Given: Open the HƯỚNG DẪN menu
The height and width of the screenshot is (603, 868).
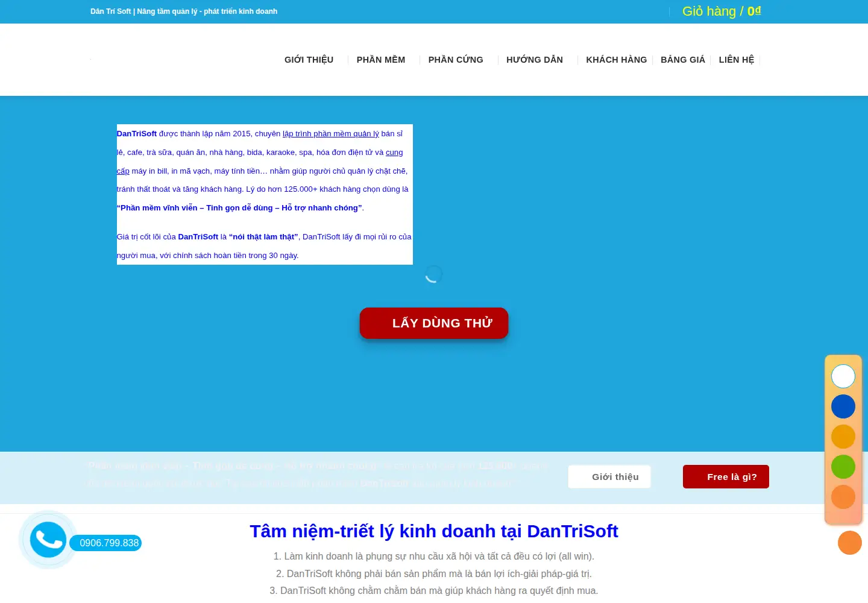Looking at the screenshot, I should point(535,60).
